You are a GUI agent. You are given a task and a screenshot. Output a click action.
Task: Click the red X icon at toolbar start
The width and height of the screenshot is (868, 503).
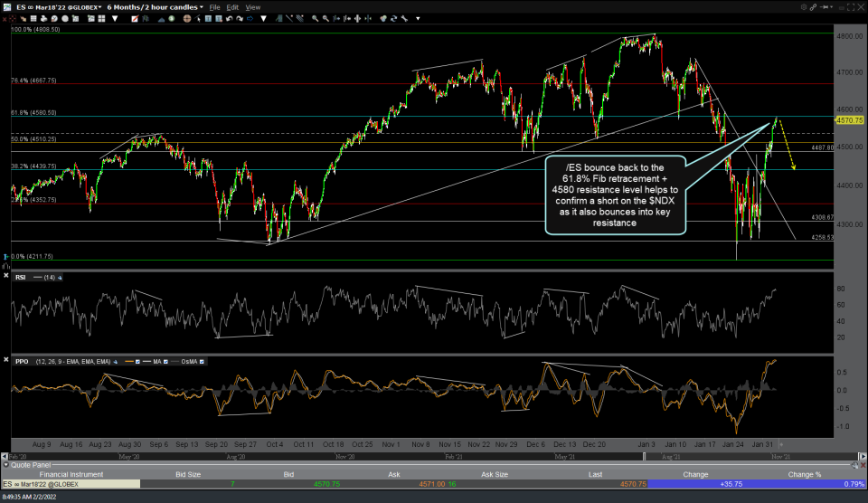(x=5, y=19)
